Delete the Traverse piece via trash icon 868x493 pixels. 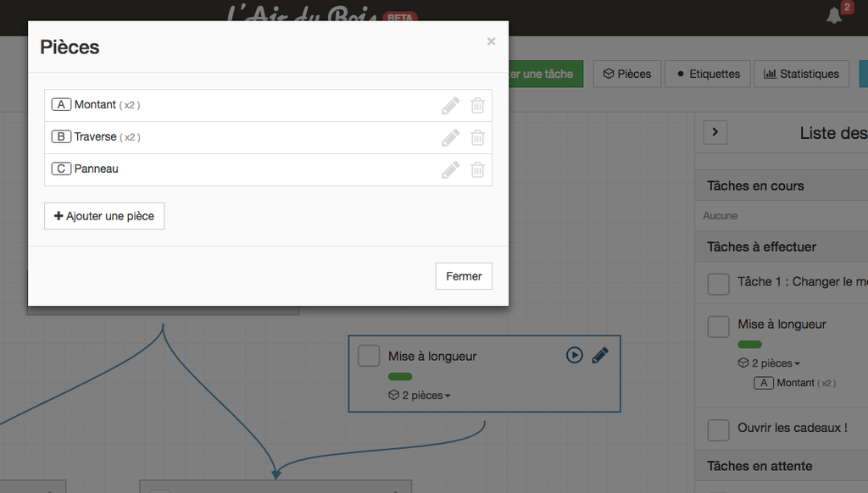tap(477, 138)
